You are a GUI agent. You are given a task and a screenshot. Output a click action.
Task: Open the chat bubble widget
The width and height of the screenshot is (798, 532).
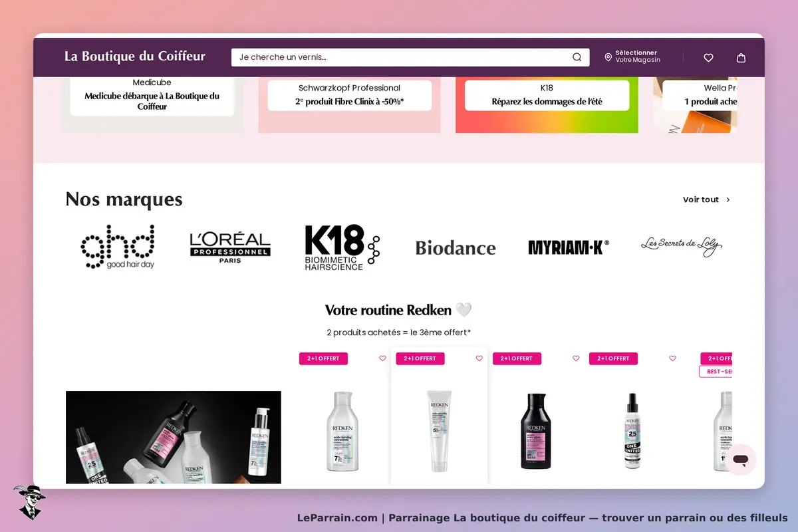(x=740, y=460)
